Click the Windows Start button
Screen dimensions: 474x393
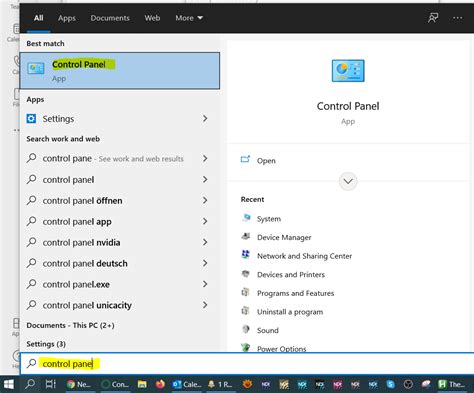[8, 384]
